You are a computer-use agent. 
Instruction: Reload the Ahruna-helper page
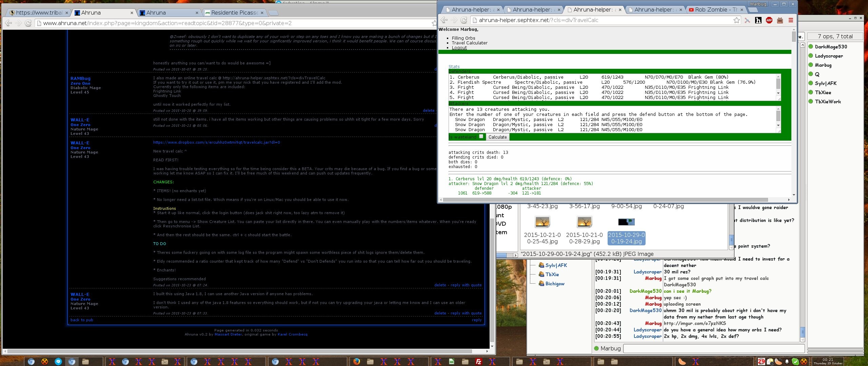click(x=464, y=20)
